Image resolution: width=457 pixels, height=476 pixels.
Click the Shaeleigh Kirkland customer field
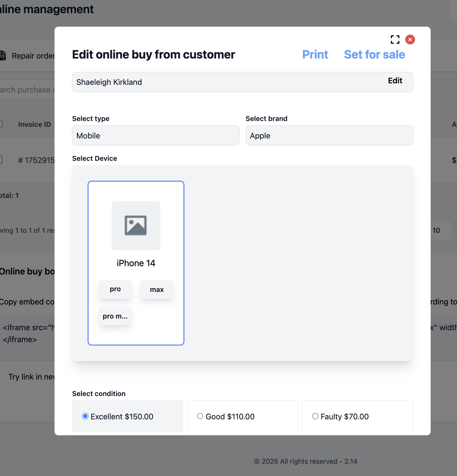[214, 82]
